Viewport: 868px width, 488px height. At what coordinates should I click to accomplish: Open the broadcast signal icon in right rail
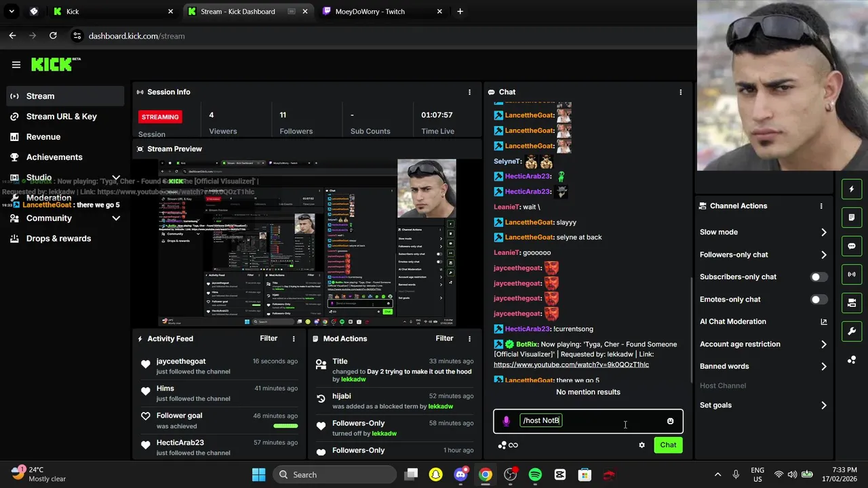click(x=852, y=274)
